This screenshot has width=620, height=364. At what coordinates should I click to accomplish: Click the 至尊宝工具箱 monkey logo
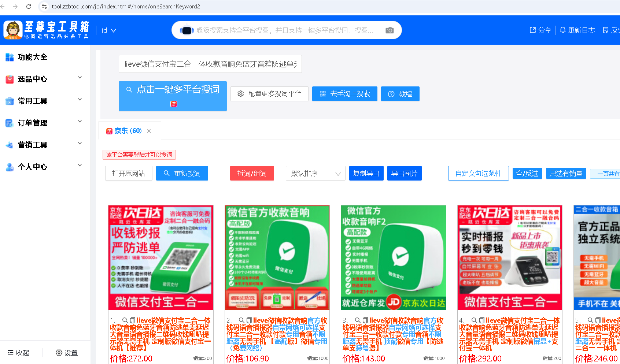coord(13,30)
